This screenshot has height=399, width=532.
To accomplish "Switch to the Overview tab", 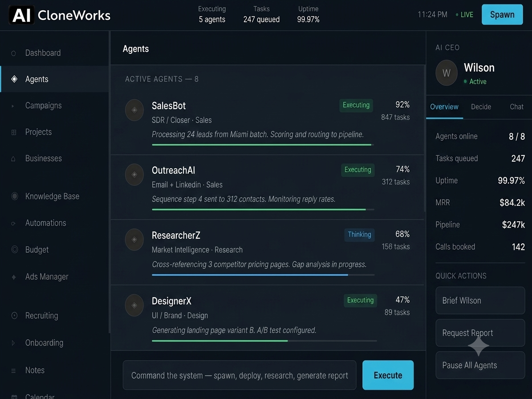I will 444,107.
